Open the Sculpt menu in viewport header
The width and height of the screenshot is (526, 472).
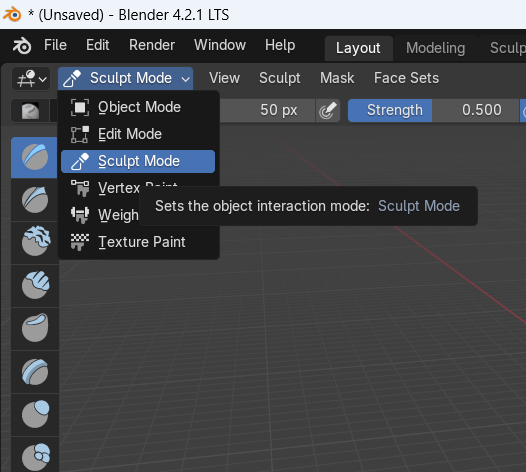279,78
